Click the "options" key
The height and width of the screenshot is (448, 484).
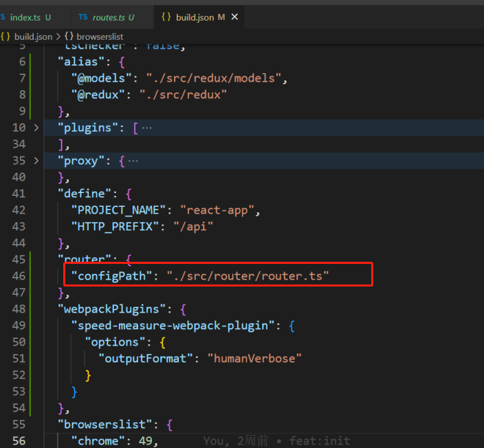click(115, 342)
